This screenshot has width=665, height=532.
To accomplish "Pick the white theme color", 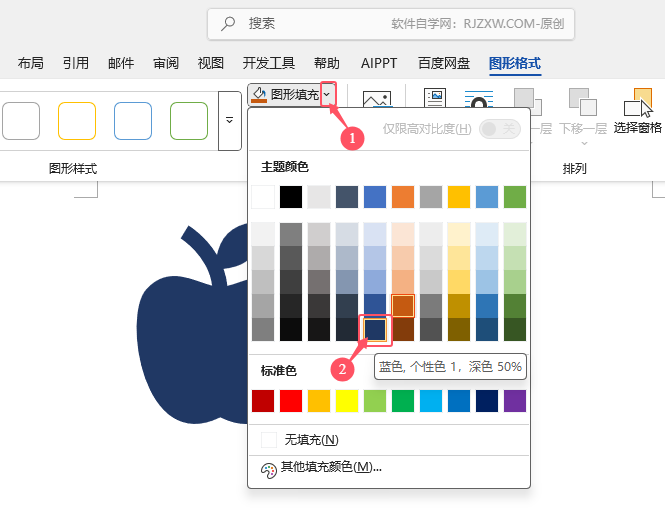I will pyautogui.click(x=263, y=197).
